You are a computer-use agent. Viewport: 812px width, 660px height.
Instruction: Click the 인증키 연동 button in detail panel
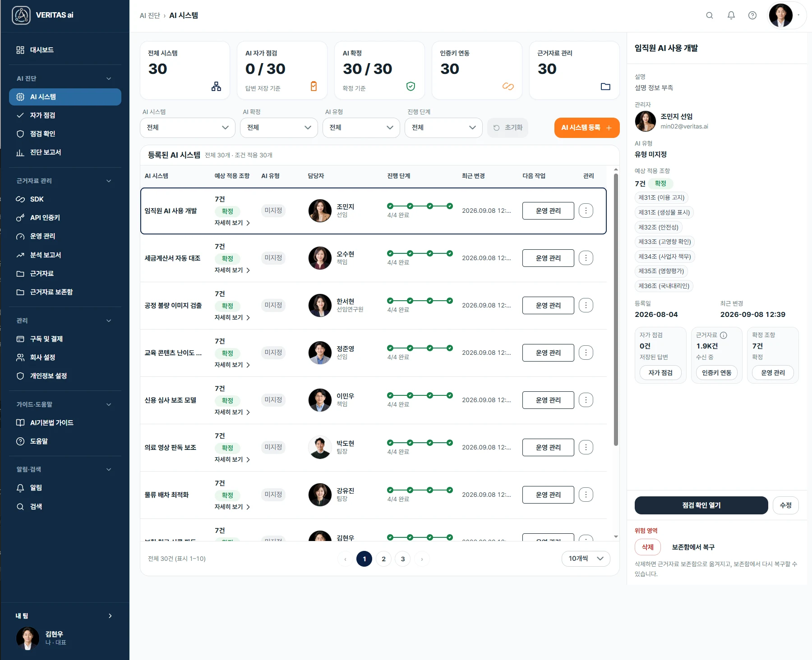(x=717, y=373)
